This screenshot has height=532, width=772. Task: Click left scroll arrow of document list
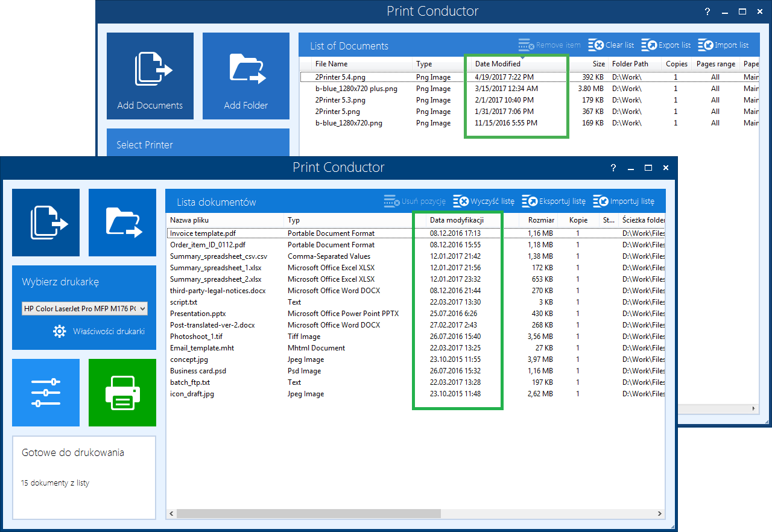click(x=171, y=513)
